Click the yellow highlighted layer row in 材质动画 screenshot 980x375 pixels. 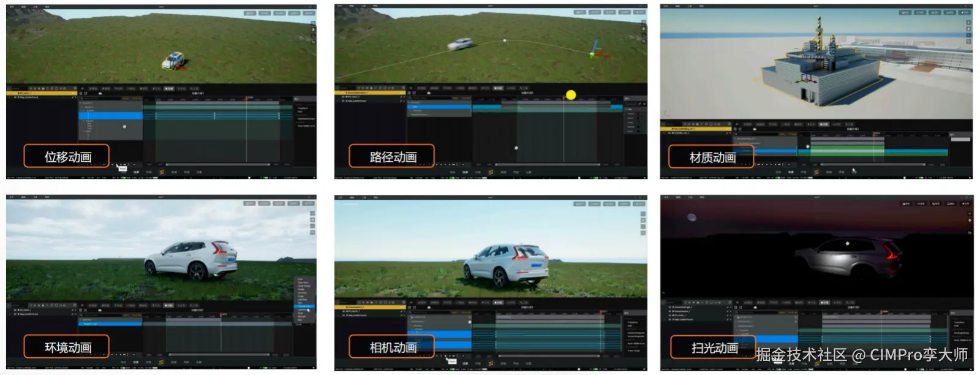coord(696,129)
